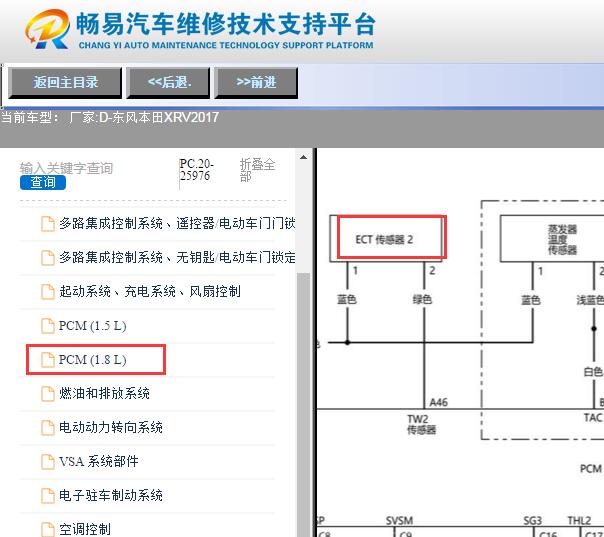Viewport: 604px width, 537px height.
Task: Open VSA 系统部件 entry
Action: [99, 461]
